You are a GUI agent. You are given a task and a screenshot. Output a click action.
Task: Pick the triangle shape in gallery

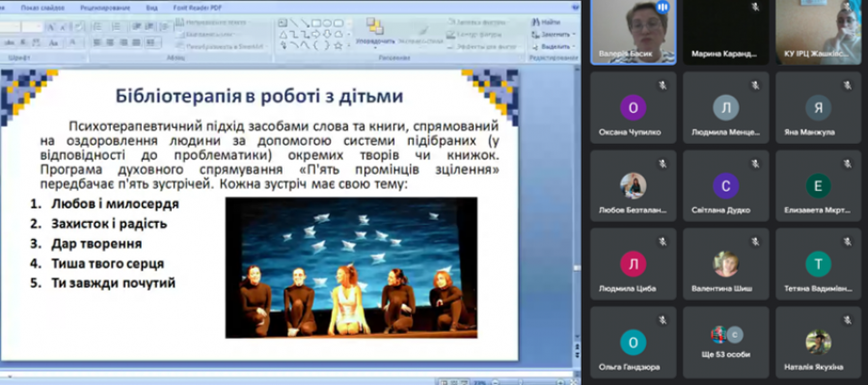click(283, 35)
